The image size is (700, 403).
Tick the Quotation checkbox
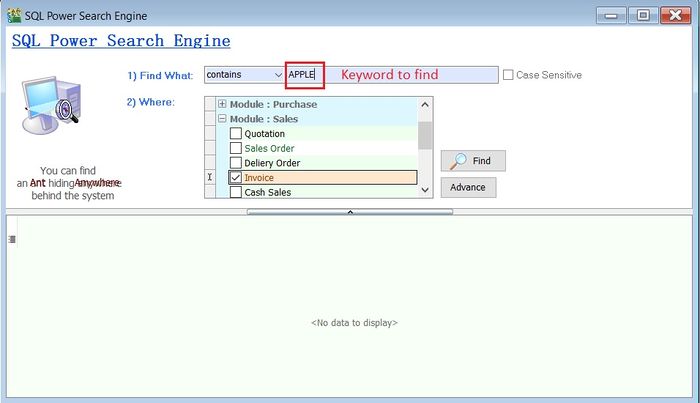(x=236, y=134)
